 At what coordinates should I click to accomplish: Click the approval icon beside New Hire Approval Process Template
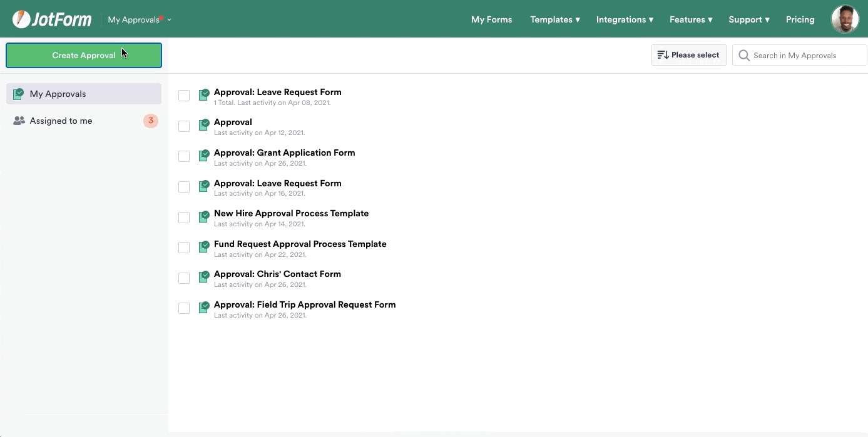[x=204, y=216]
